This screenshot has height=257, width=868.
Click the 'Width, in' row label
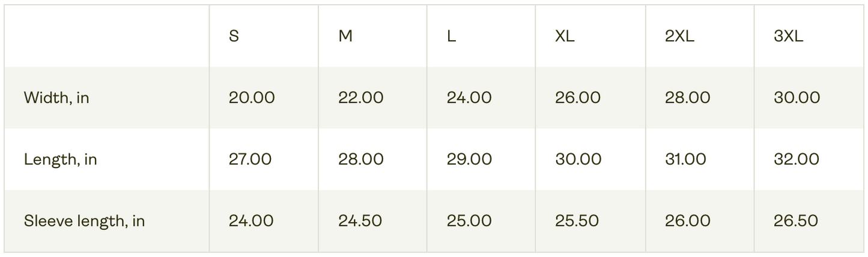click(56, 98)
